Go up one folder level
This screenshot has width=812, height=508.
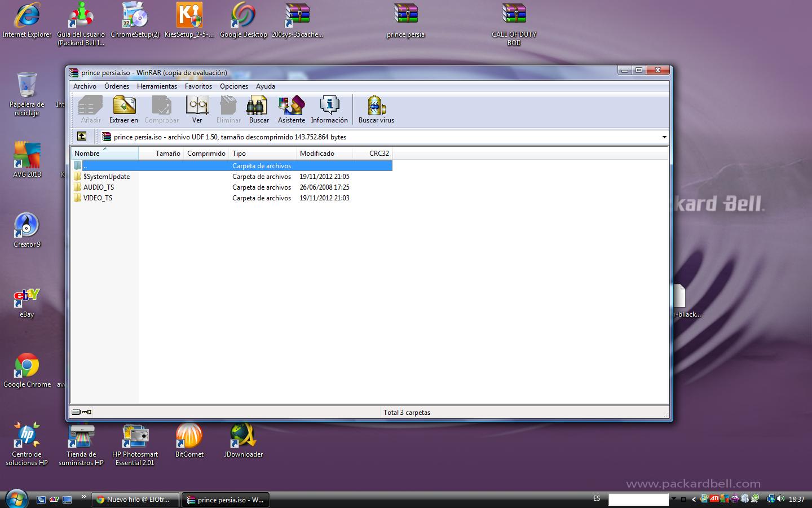click(x=82, y=136)
